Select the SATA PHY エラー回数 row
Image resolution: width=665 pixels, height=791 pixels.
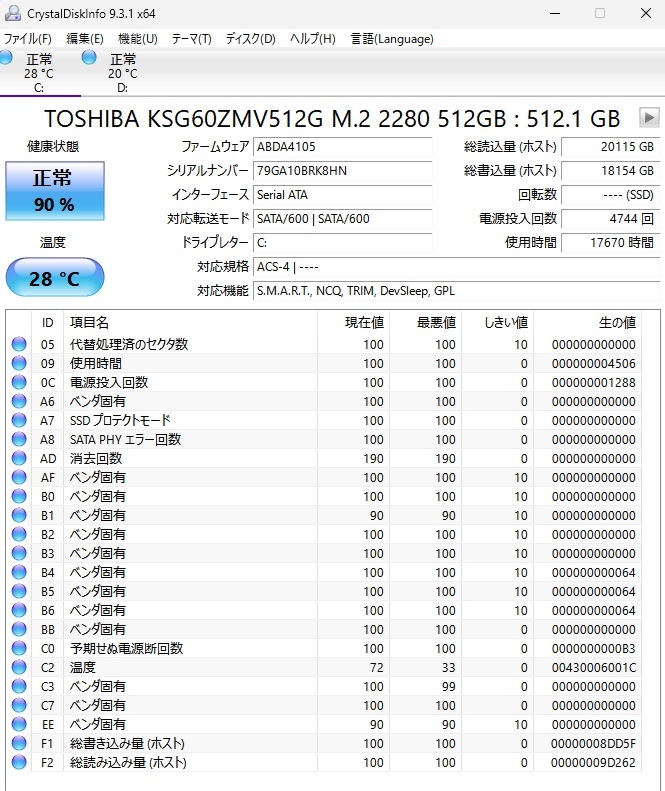(x=324, y=439)
